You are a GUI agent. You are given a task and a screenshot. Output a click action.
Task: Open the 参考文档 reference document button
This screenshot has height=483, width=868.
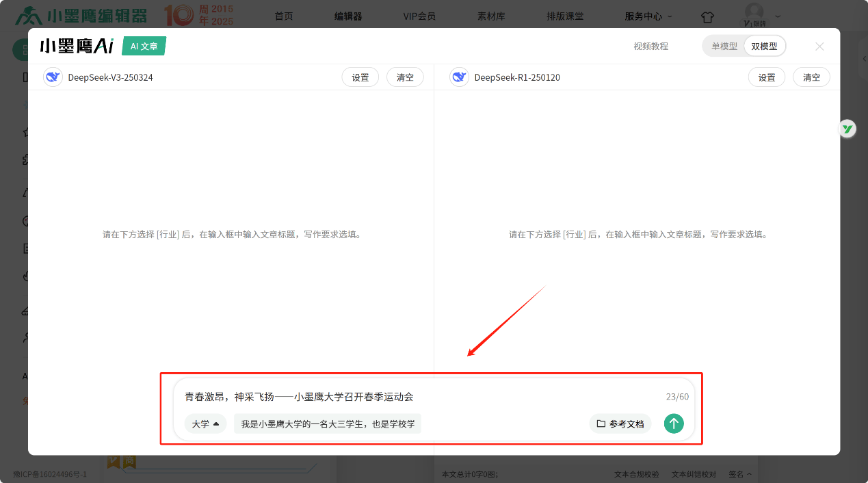point(620,423)
